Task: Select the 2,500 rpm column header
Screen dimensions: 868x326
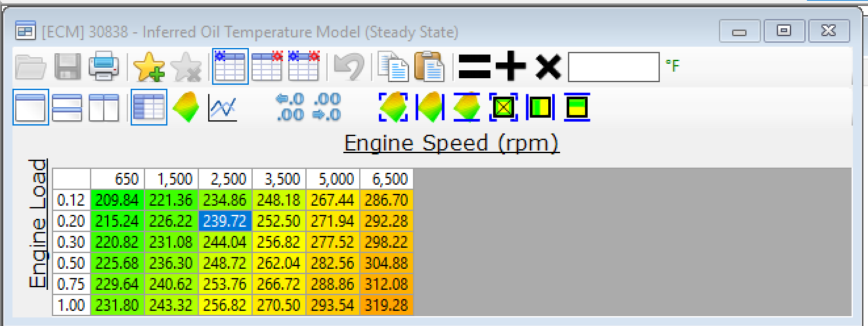Action: tap(225, 179)
